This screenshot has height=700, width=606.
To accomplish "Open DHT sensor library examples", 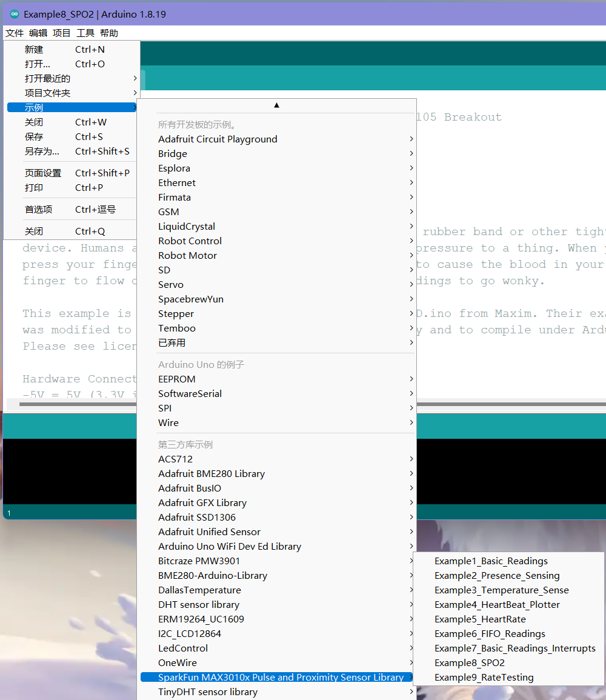I will (x=277, y=604).
